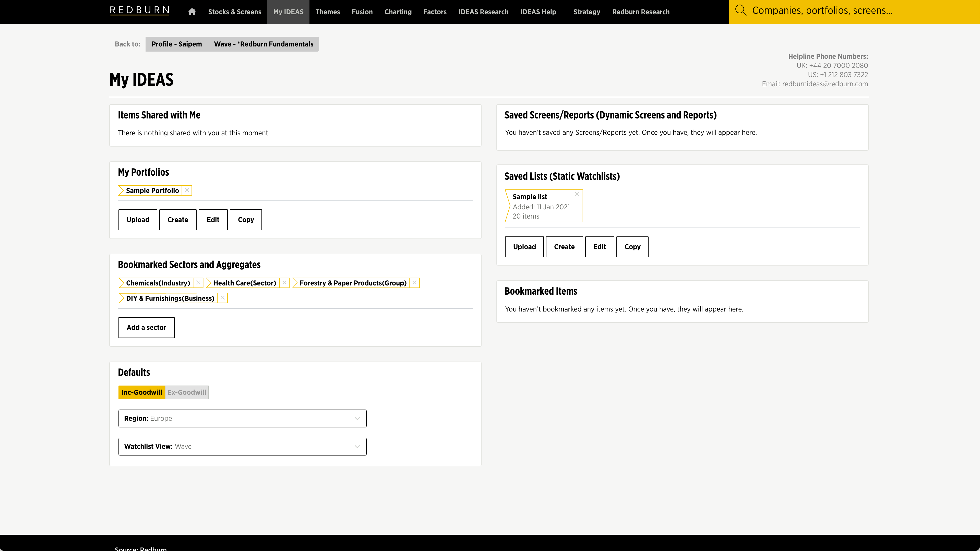Remove DIY & Furnishings bookmark with X
Image resolution: width=980 pixels, height=551 pixels.
[x=223, y=298]
